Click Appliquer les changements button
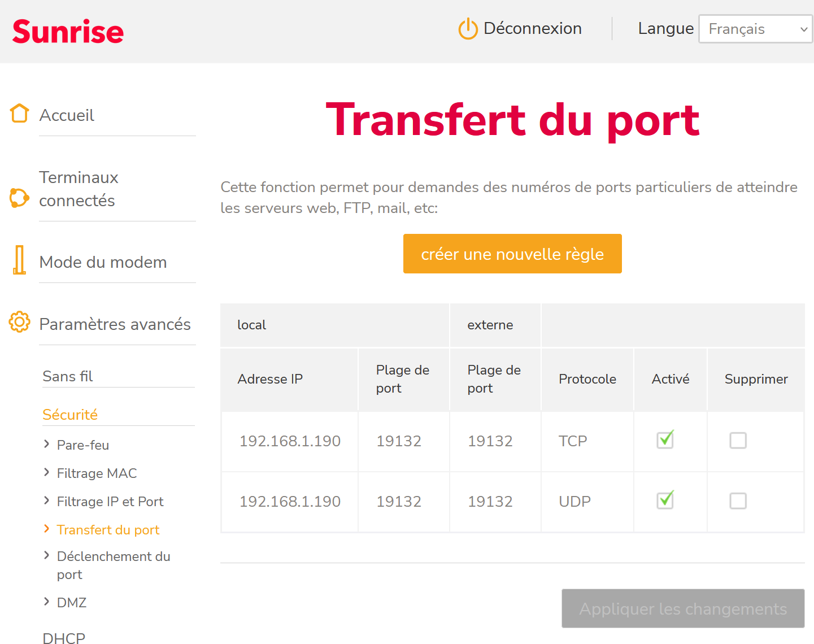Image resolution: width=814 pixels, height=644 pixels. [683, 608]
